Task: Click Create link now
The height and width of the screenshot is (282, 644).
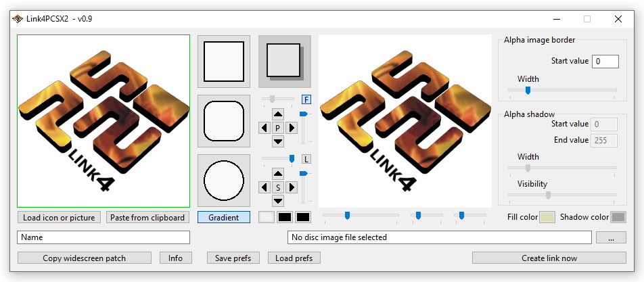Action: point(549,258)
